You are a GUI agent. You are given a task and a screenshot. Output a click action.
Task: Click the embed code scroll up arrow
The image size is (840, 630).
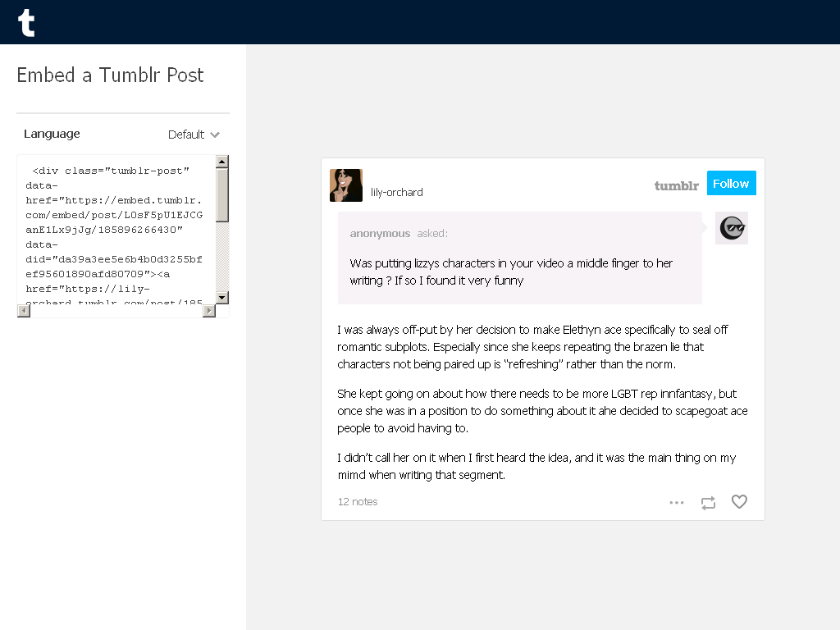[222, 162]
